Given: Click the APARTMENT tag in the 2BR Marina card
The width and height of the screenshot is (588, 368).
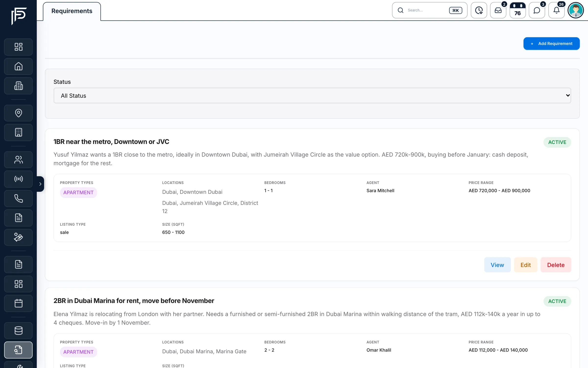Looking at the screenshot, I should 78,352.
